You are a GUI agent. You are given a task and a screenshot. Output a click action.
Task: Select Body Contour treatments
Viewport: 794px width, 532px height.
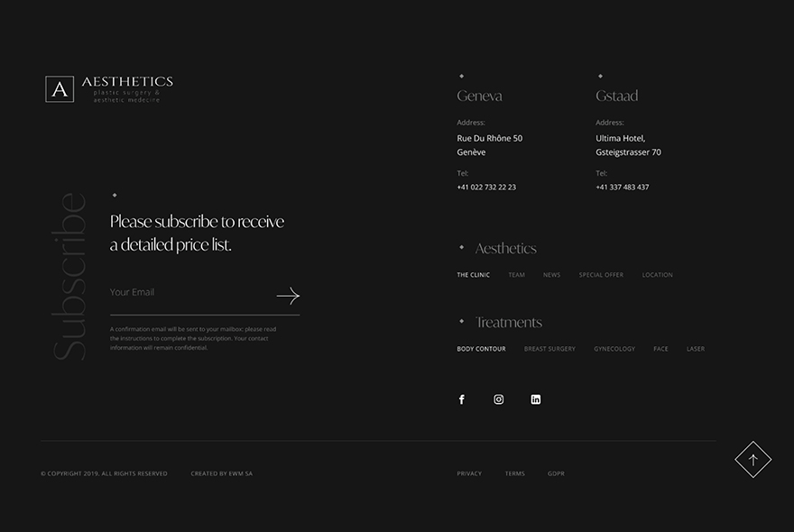(481, 349)
